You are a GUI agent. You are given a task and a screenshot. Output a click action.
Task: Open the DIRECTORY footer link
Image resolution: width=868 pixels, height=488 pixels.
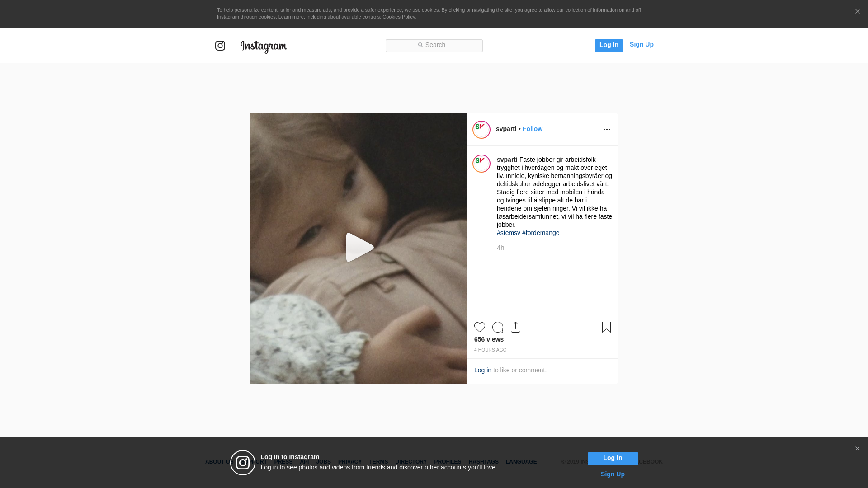coord(411,462)
